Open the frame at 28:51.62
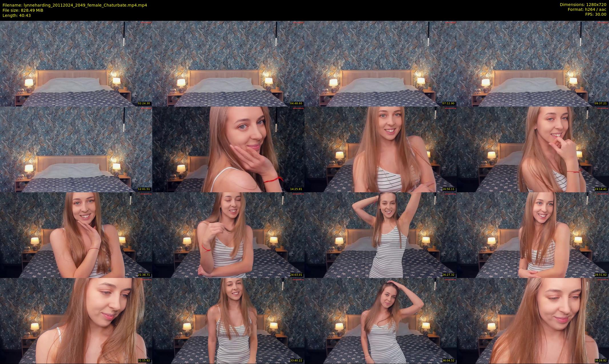Image resolution: width=609 pixels, height=364 pixels. click(x=533, y=235)
